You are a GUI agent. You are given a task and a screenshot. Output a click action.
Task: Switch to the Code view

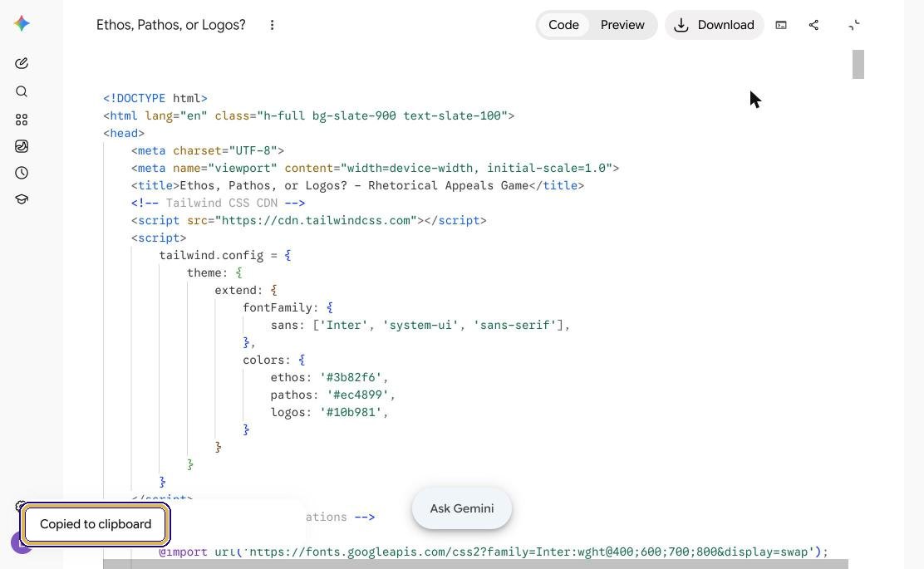[x=563, y=25]
